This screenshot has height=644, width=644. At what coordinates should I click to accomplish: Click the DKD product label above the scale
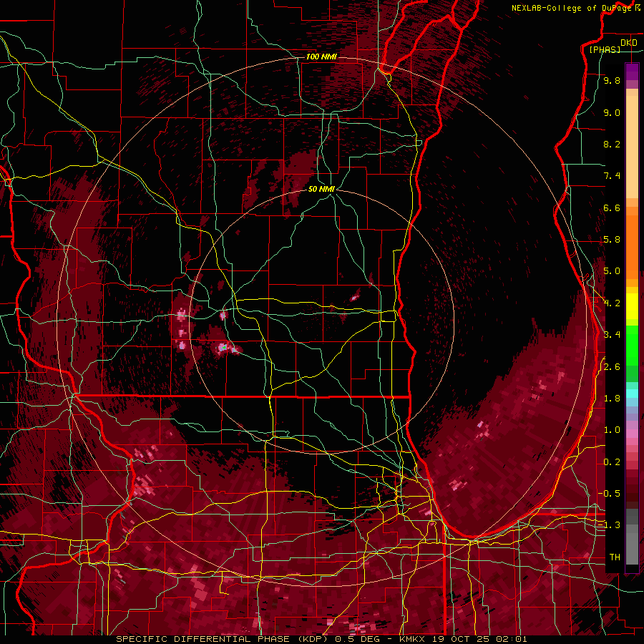point(628,43)
